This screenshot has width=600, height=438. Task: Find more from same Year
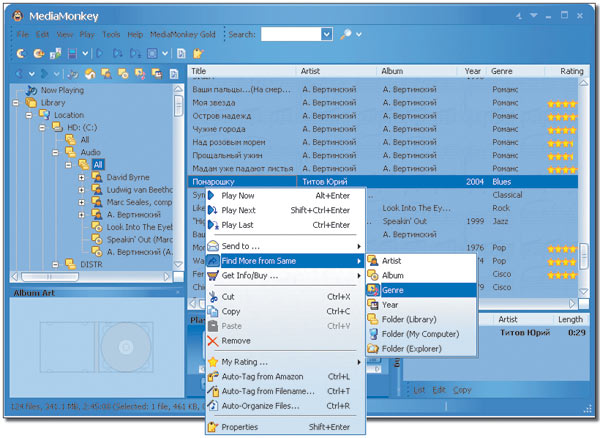pyautogui.click(x=421, y=305)
